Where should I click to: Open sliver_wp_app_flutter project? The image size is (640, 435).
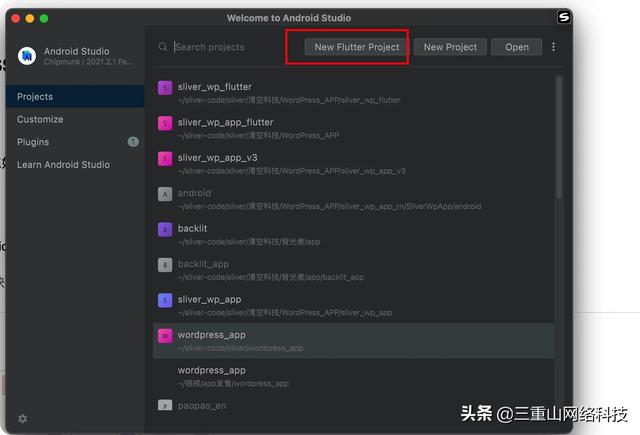(353, 128)
